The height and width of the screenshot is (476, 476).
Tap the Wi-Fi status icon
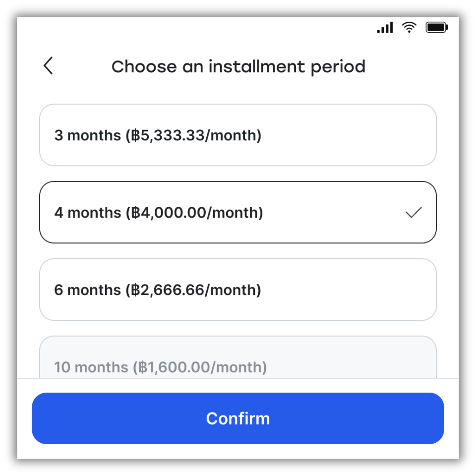click(409, 27)
